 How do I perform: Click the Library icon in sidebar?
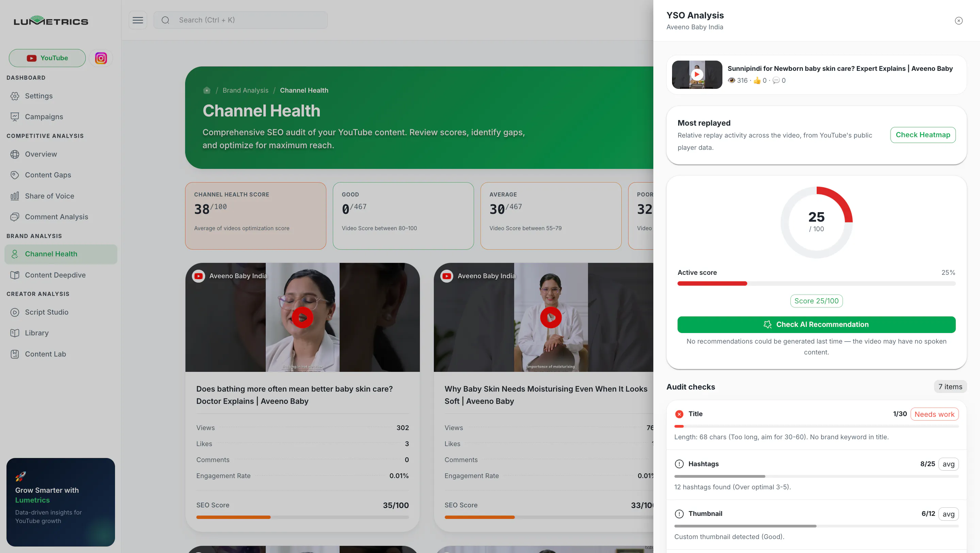pos(15,333)
